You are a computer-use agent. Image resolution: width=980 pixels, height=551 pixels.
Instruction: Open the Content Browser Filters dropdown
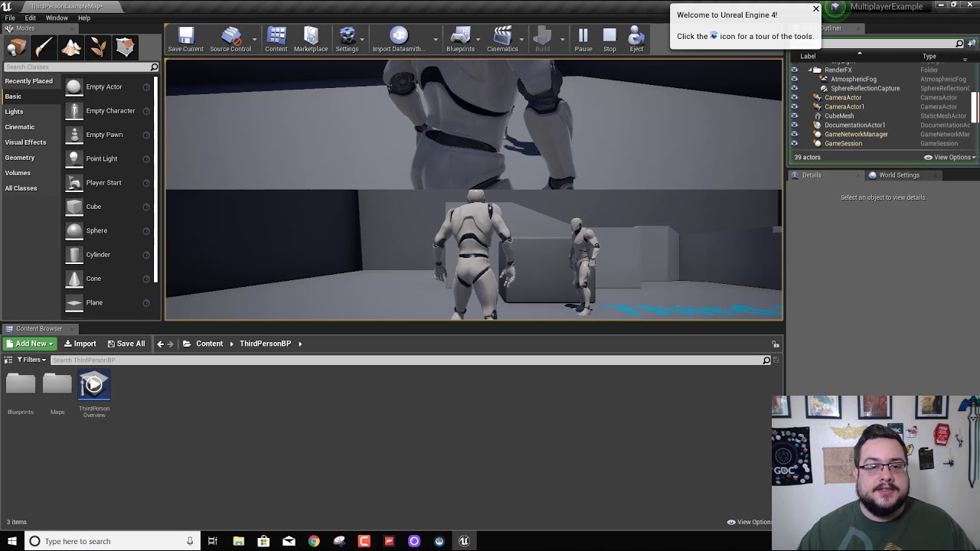pyautogui.click(x=31, y=360)
